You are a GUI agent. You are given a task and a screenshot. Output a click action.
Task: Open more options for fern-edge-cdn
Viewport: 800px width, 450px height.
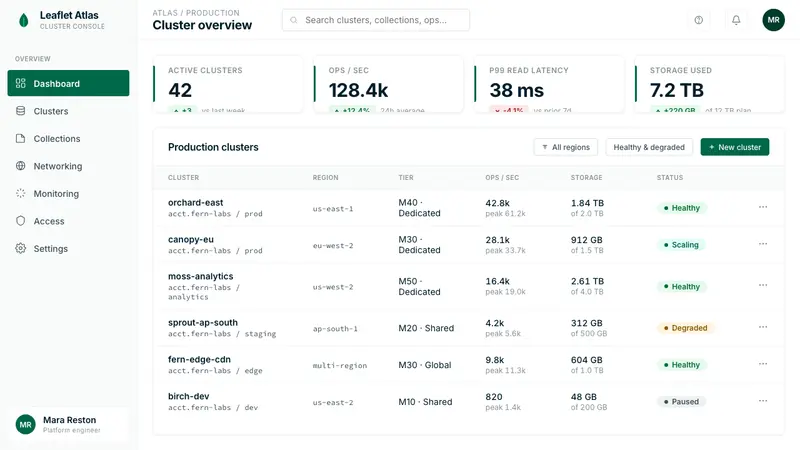pyautogui.click(x=763, y=364)
